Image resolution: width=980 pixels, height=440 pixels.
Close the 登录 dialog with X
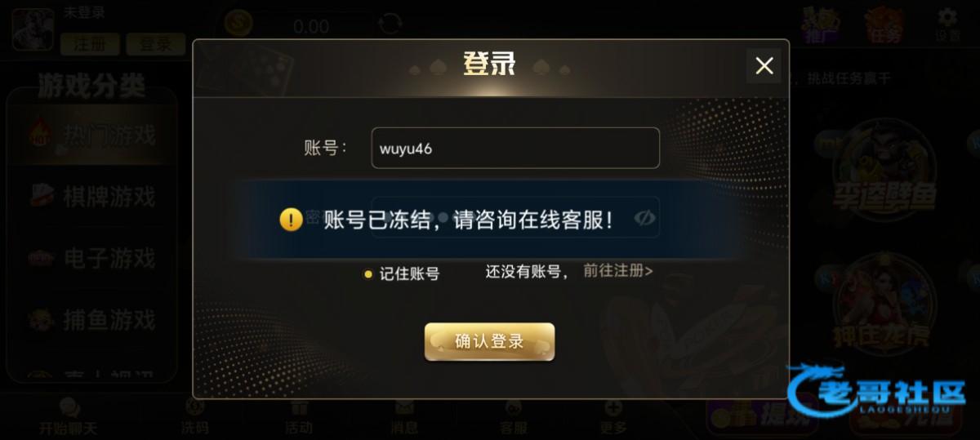764,66
